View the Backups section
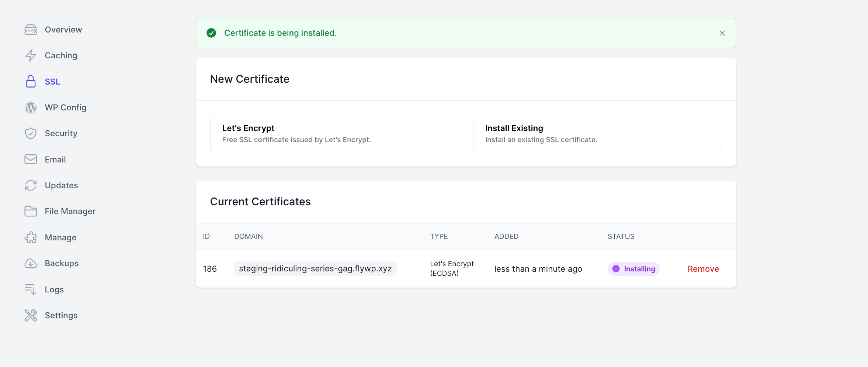868x367 pixels. (x=62, y=263)
